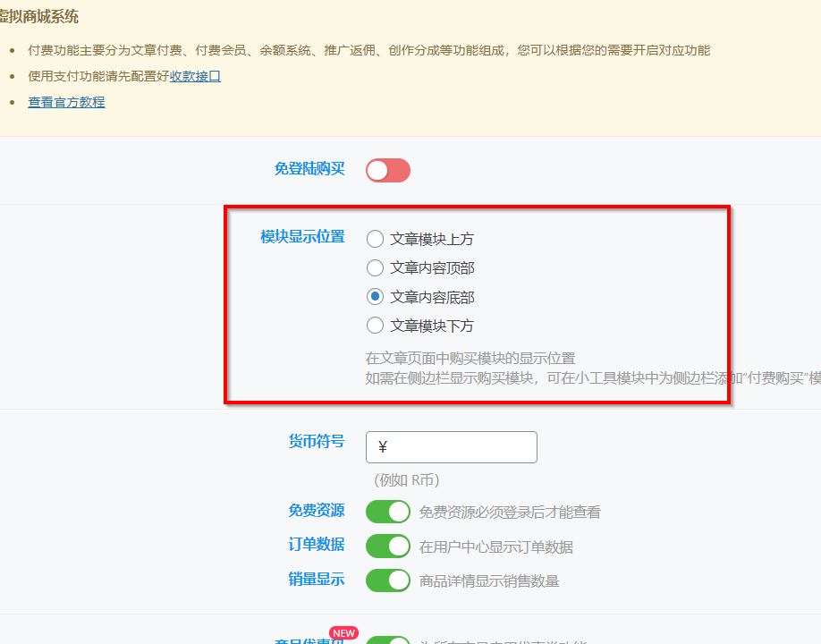Click the 免登陆购买 setting label

309,168
